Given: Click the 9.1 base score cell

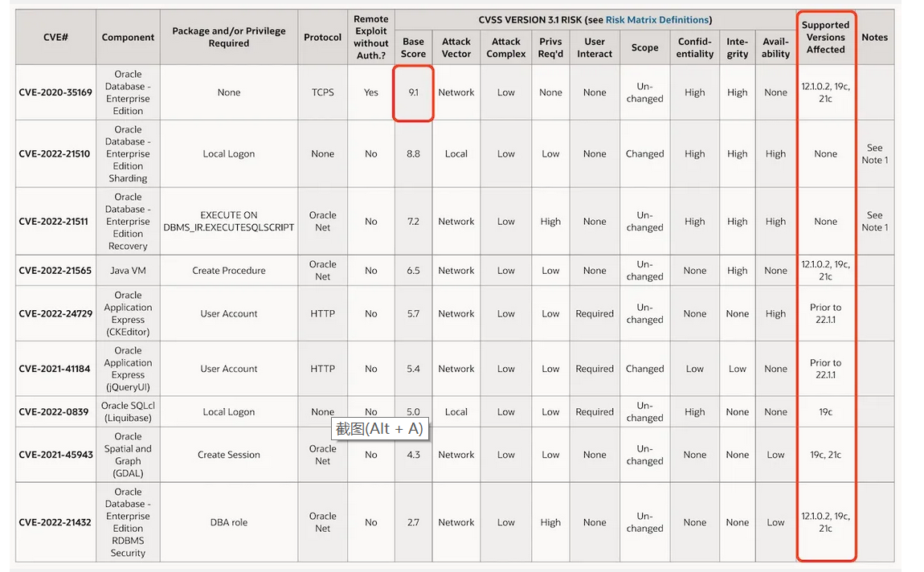Looking at the screenshot, I should click(413, 92).
